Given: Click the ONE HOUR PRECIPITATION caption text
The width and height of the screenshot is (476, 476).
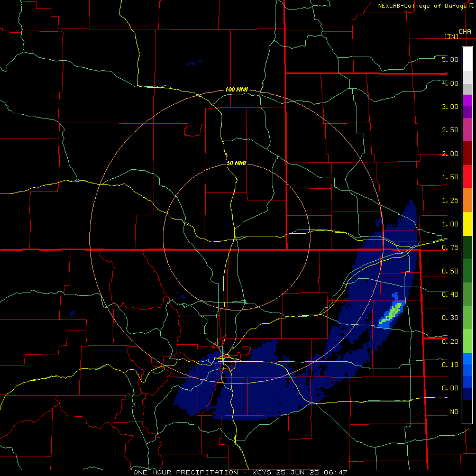Looking at the screenshot, I should (186, 472).
